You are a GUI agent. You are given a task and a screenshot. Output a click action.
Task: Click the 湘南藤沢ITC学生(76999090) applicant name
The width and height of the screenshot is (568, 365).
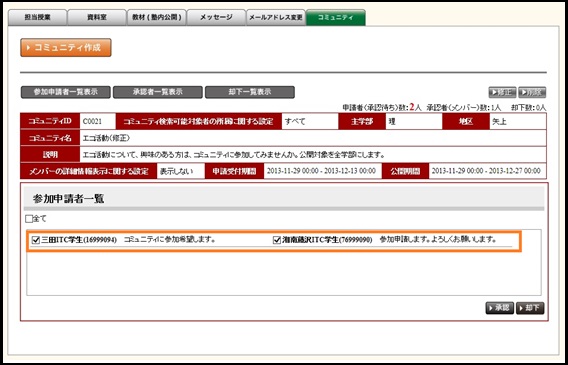(x=327, y=240)
